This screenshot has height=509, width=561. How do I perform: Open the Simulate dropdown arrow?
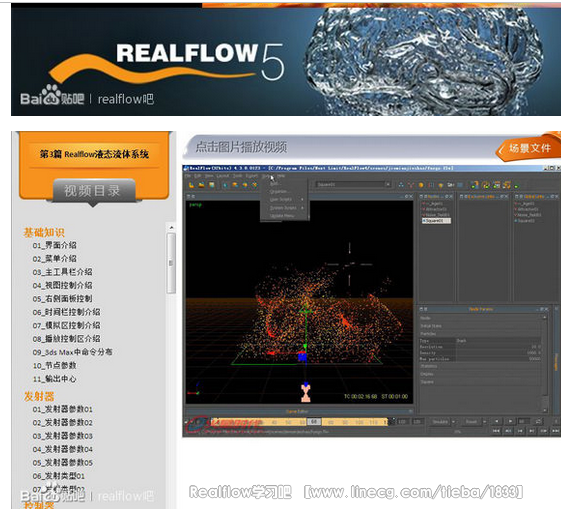(x=453, y=422)
